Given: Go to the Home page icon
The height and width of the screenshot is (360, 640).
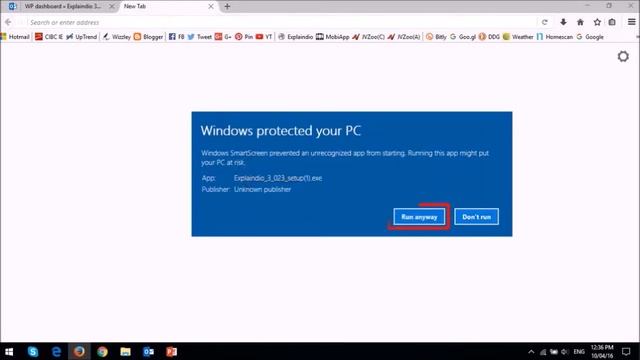Looking at the screenshot, I should pyautogui.click(x=580, y=22).
